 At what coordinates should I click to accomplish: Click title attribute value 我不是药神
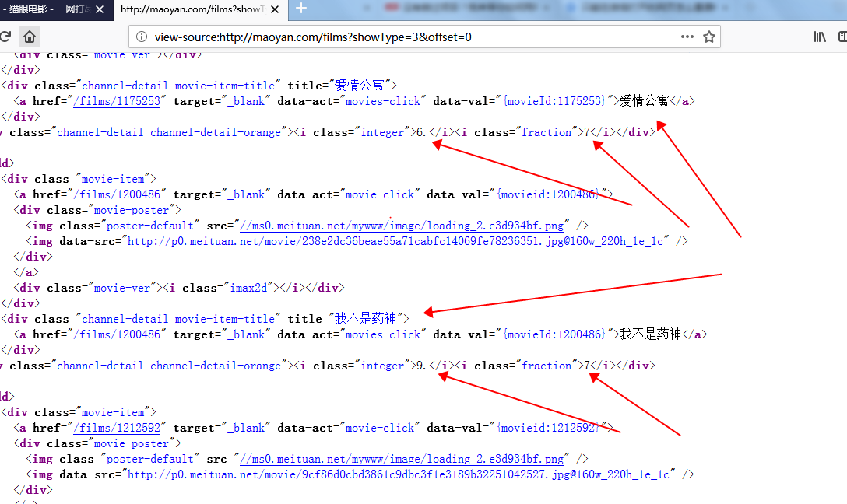pos(366,319)
